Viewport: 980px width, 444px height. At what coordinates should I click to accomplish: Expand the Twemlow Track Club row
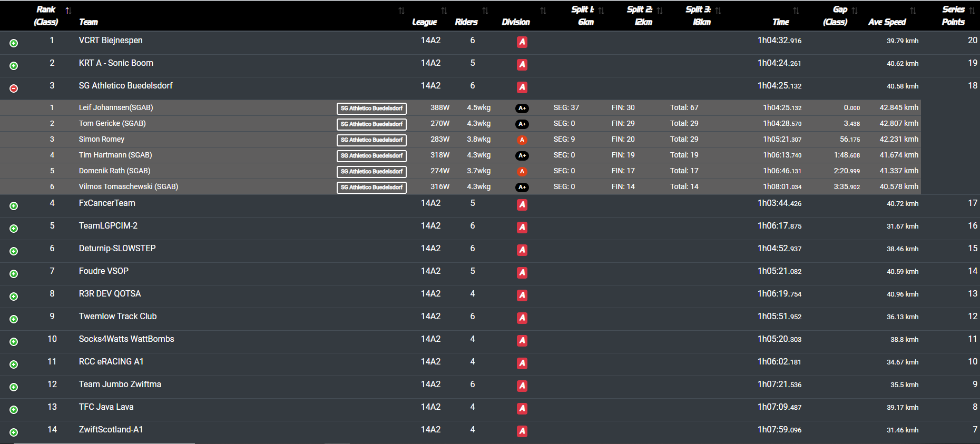pyautogui.click(x=14, y=319)
